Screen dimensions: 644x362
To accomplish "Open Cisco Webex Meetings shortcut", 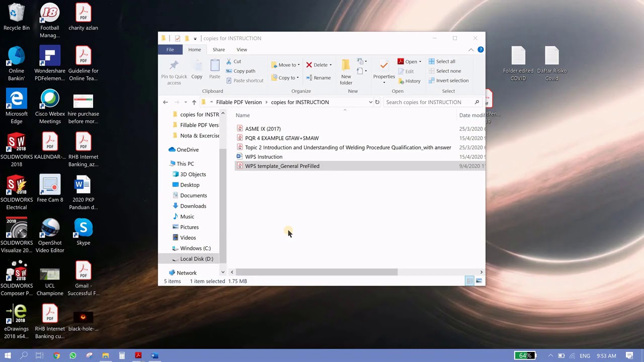I will (50, 107).
